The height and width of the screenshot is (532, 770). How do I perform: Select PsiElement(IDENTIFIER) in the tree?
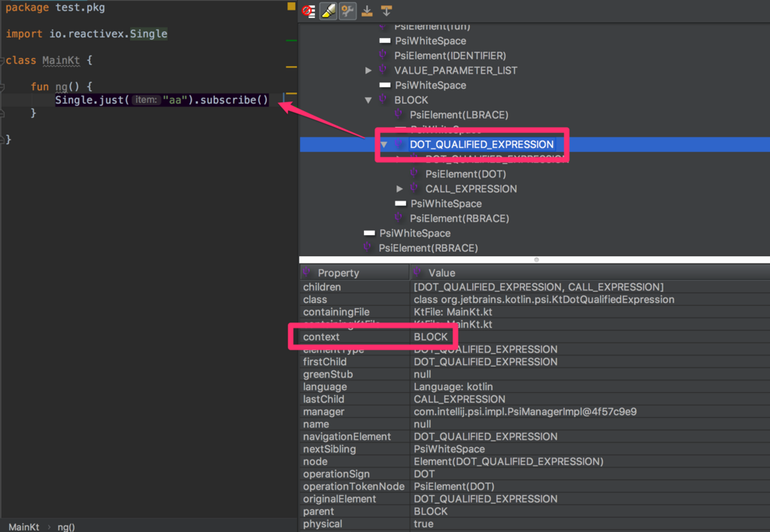[x=450, y=56]
